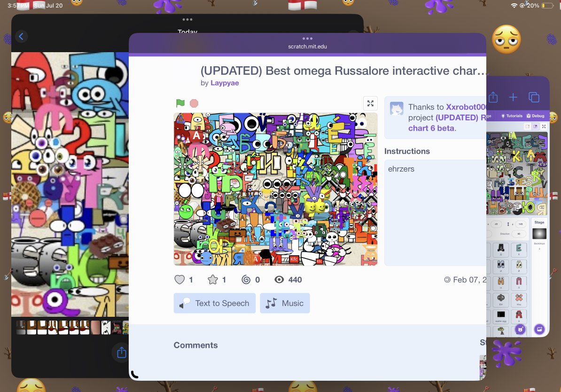Open the project player in full screen
561x392 pixels.
coord(370,103)
